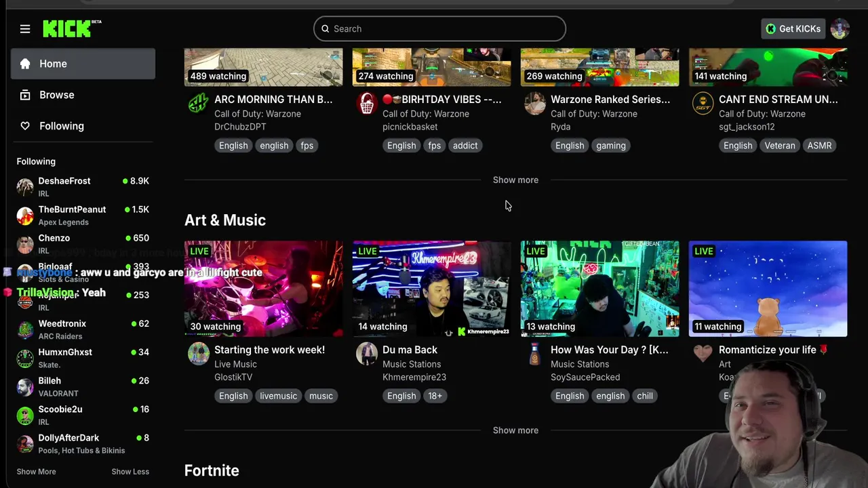Open the SoySaucePacked channel name
Viewport: 868px width, 488px height.
[585, 377]
